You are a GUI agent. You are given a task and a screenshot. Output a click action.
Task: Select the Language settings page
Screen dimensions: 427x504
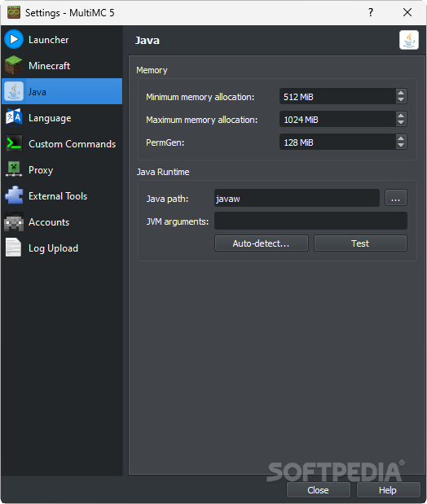[x=62, y=117]
